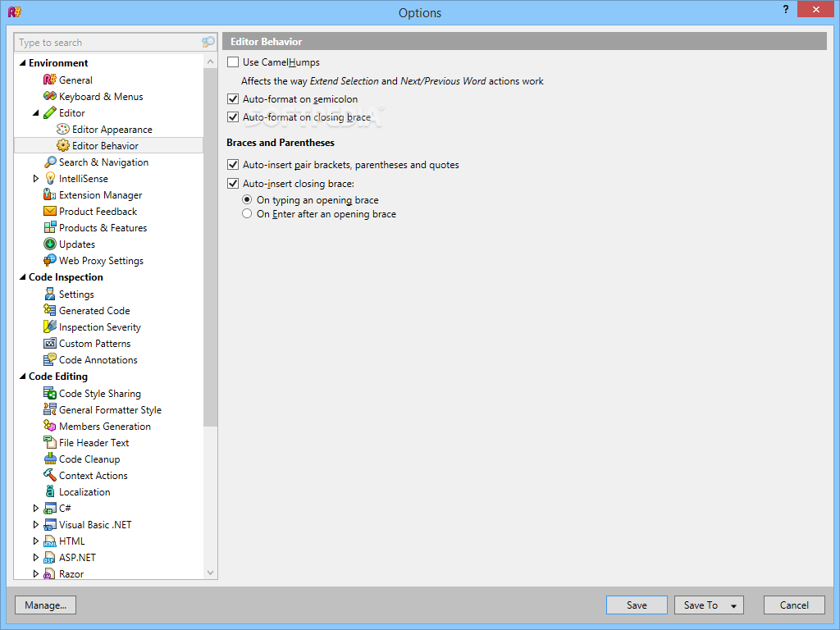
Task: Collapse the Editor tree node
Action: [x=36, y=113]
